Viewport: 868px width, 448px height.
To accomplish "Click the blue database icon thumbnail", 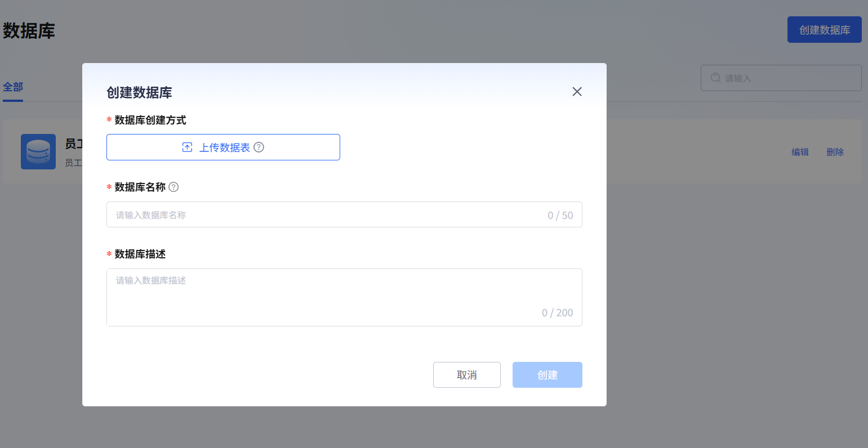I will 38,151.
